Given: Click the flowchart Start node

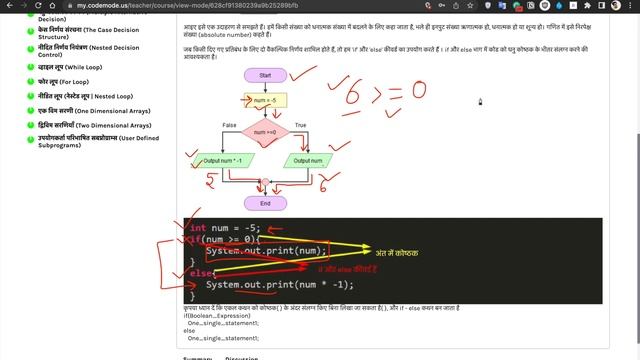Looking at the screenshot, I should click(x=265, y=76).
